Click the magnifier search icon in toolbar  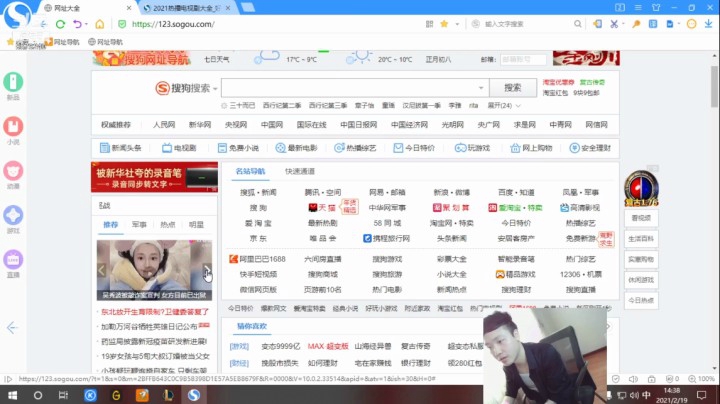pyautogui.click(x=577, y=24)
